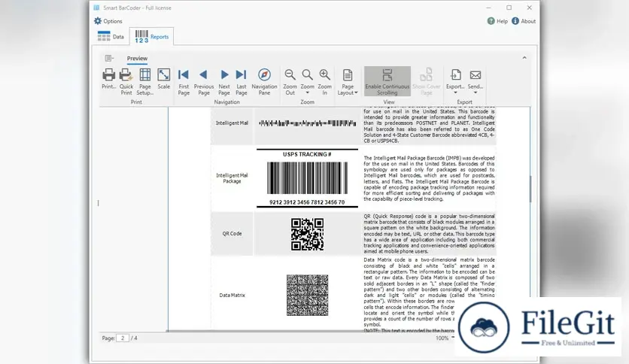Jump to Last Page
Viewport: 629px width, 364px height.
(241, 81)
